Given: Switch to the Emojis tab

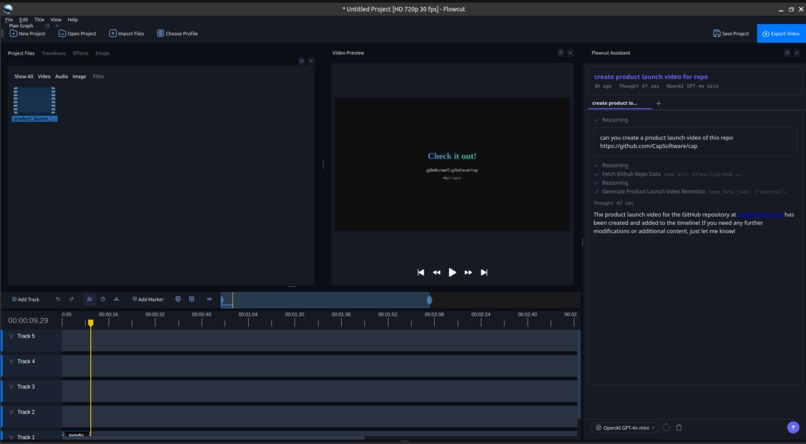Looking at the screenshot, I should pyautogui.click(x=102, y=53).
